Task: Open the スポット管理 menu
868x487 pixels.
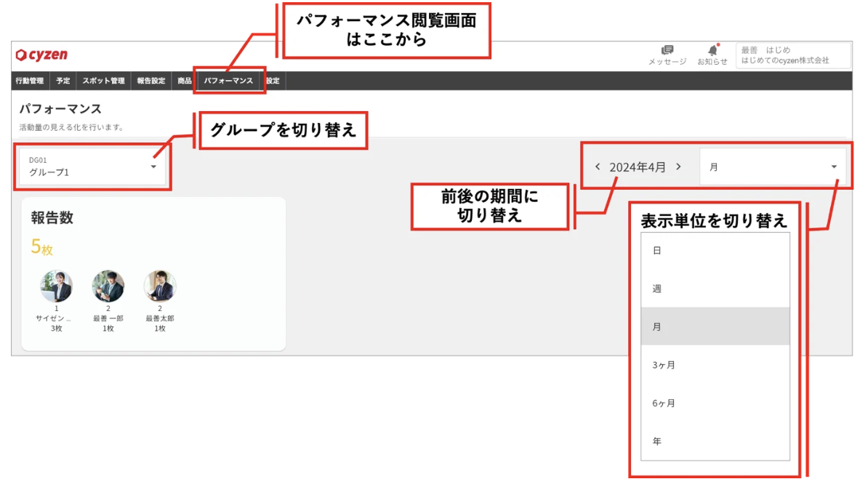Action: coord(103,81)
